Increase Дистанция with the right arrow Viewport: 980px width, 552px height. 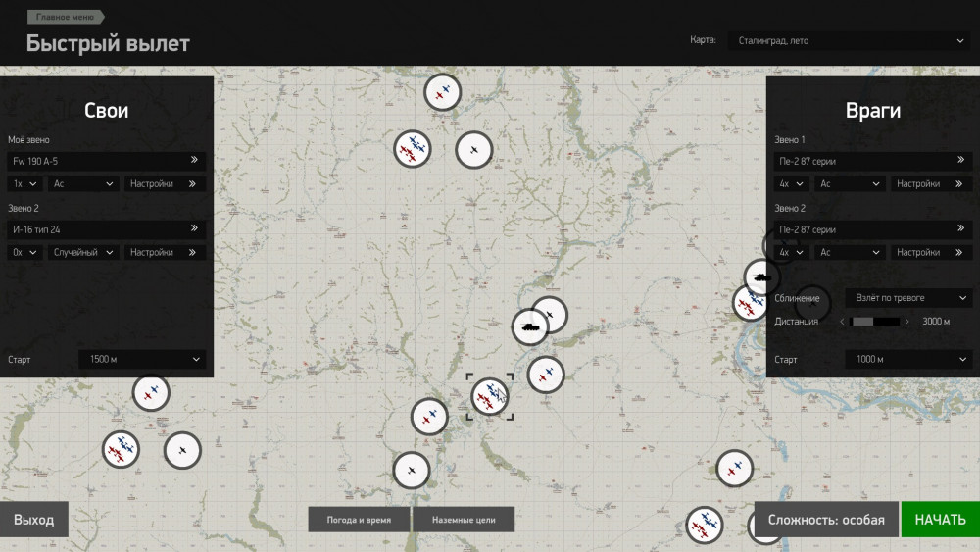pyautogui.click(x=907, y=322)
